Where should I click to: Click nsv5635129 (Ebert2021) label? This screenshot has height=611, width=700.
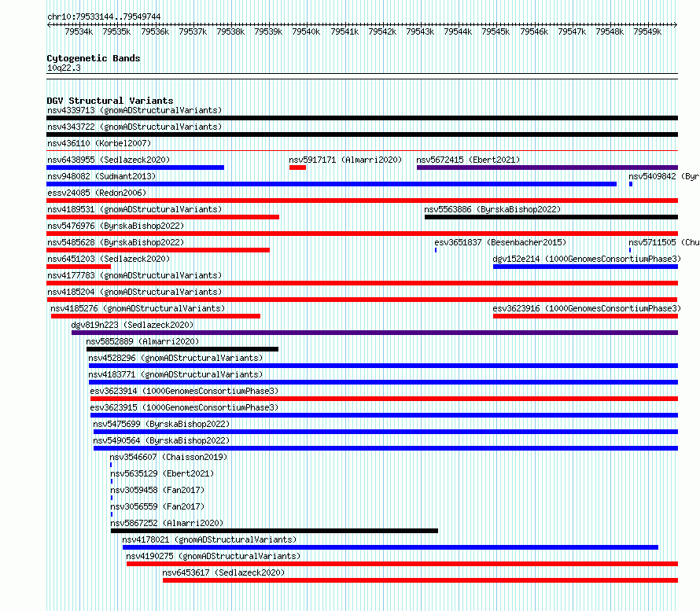[162, 473]
